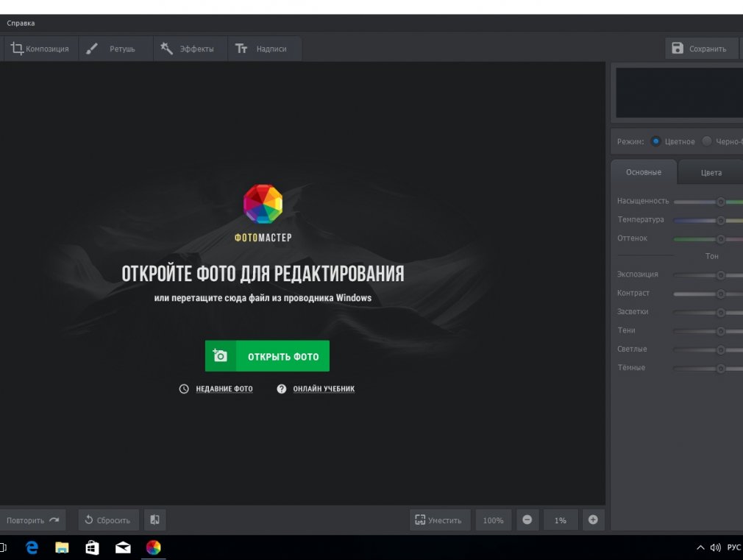Switch to the Основные settings tab

click(644, 172)
